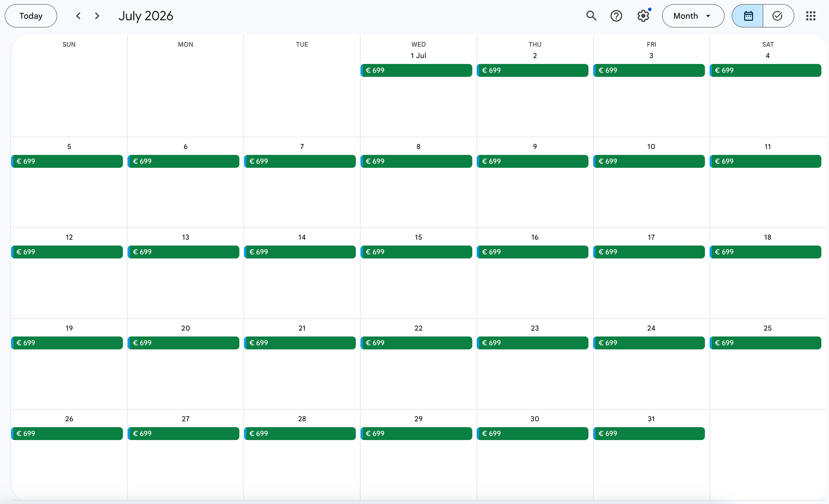Click the SAT column header
This screenshot has width=829, height=504.
click(767, 44)
